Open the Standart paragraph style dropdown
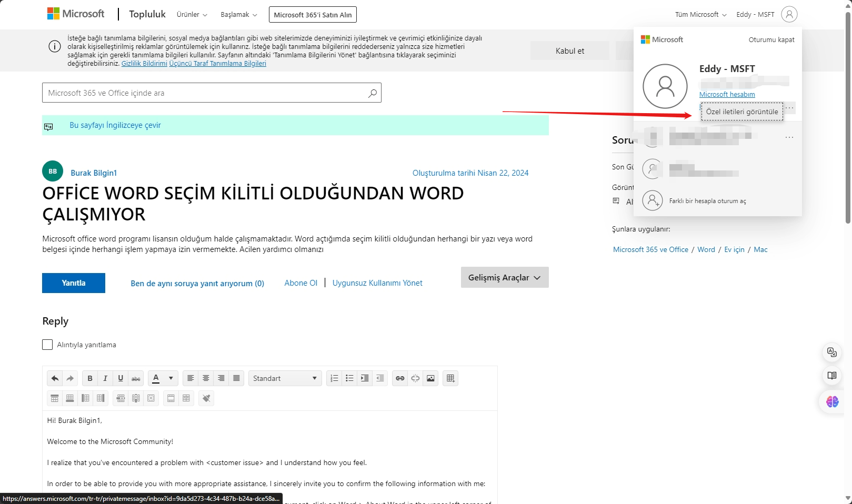Viewport: 852px width, 504px height. [x=285, y=378]
